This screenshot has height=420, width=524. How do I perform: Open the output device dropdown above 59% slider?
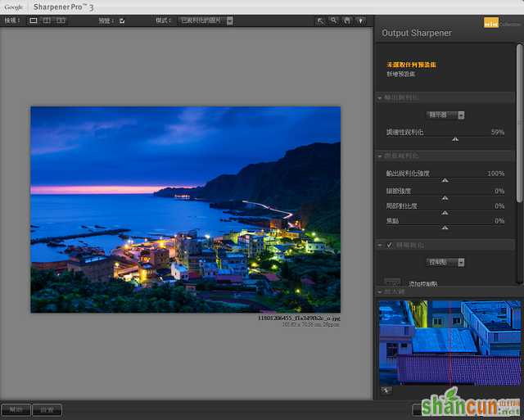(445, 115)
